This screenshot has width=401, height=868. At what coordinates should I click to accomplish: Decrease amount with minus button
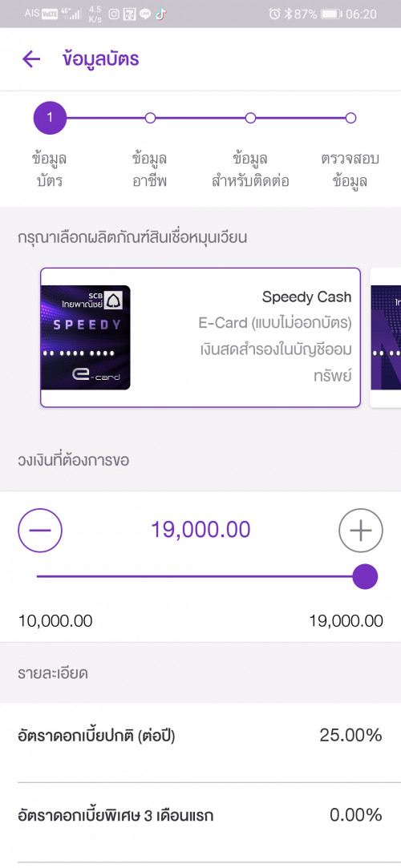coord(40,531)
